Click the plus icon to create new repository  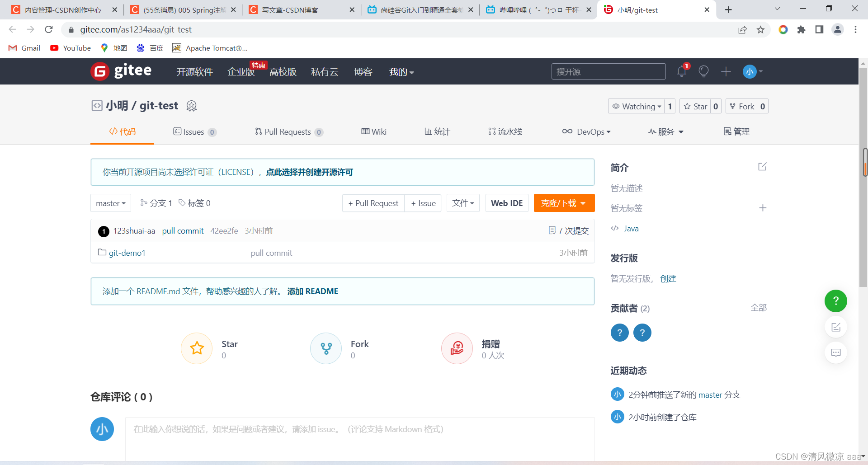pyautogui.click(x=726, y=71)
